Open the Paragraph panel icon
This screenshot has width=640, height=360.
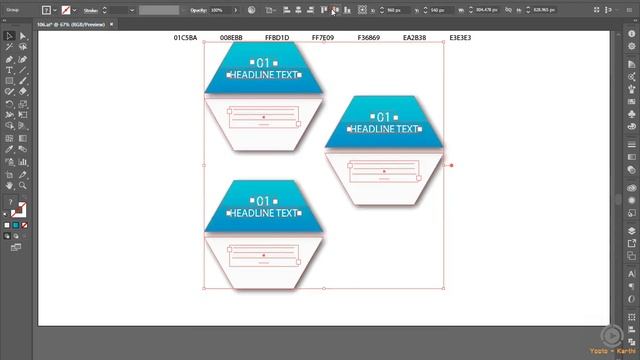tap(631, 286)
